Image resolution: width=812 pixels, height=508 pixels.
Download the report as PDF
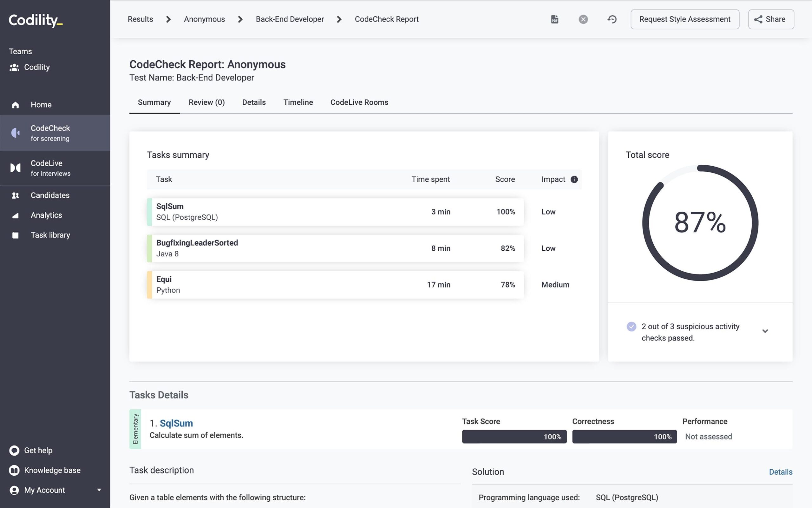pos(554,19)
